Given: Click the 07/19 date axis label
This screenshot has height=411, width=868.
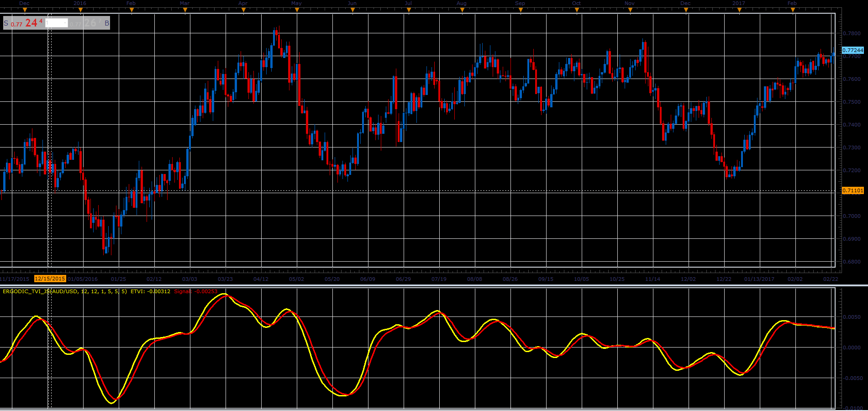Looking at the screenshot, I should click(439, 279).
